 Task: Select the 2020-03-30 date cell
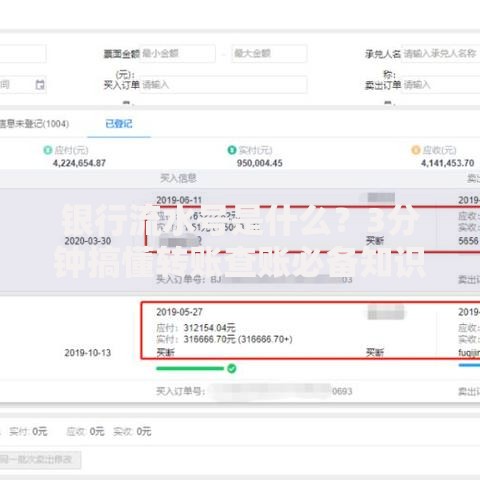tap(88, 241)
